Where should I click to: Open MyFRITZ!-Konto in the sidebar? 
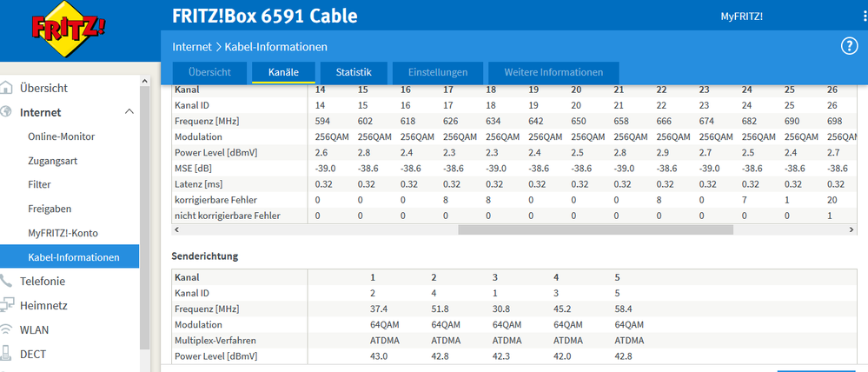tap(63, 233)
